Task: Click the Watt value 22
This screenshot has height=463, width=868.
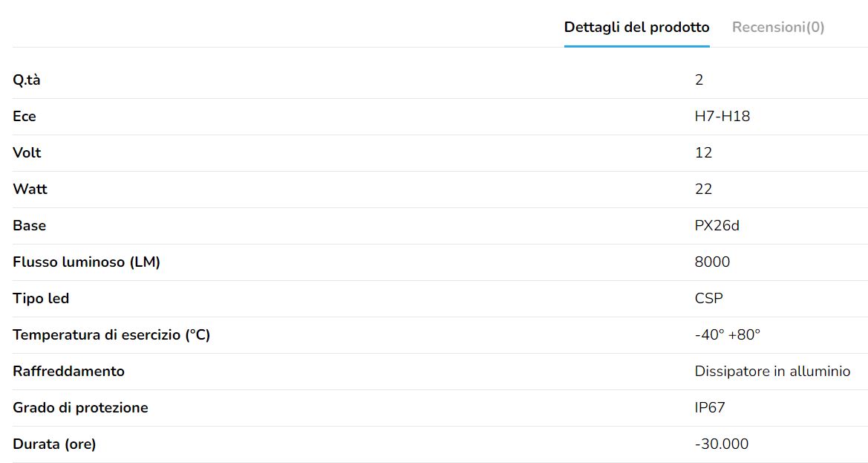Action: point(703,190)
